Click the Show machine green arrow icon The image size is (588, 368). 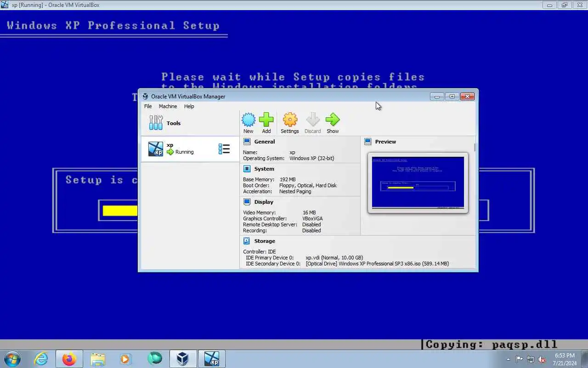pos(333,120)
